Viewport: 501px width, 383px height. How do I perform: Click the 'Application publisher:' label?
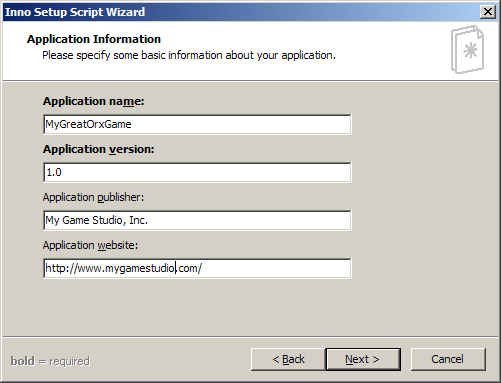(93, 197)
